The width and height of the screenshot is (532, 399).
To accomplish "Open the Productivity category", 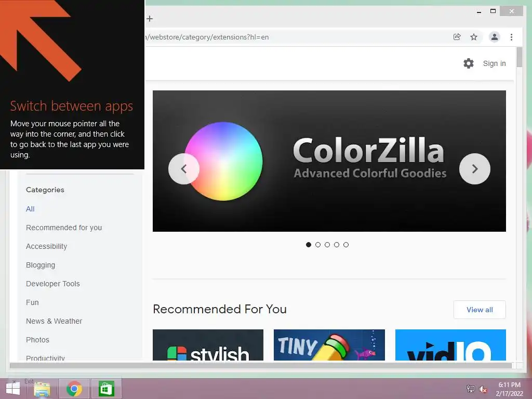I will pyautogui.click(x=46, y=357).
